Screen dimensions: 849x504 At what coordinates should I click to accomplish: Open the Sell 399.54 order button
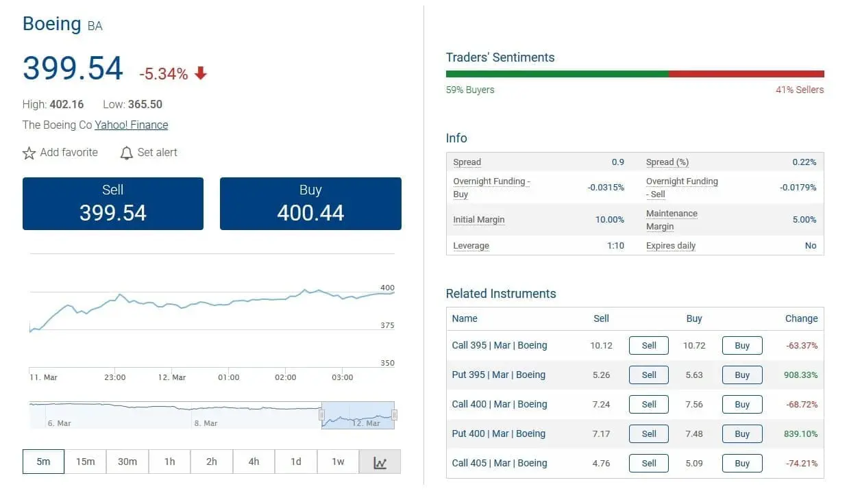(x=113, y=203)
